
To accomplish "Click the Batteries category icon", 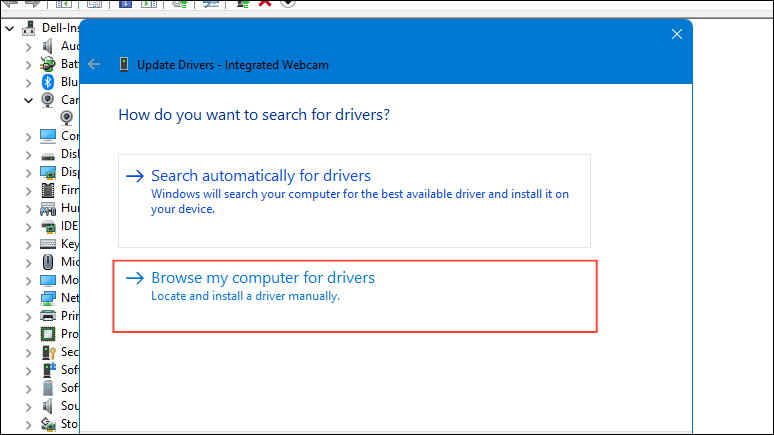I will [47, 64].
